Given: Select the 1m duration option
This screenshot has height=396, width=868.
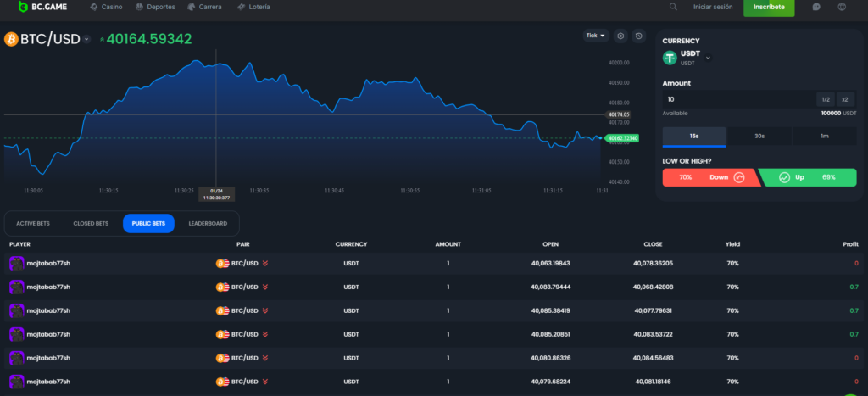Looking at the screenshot, I should [x=824, y=136].
